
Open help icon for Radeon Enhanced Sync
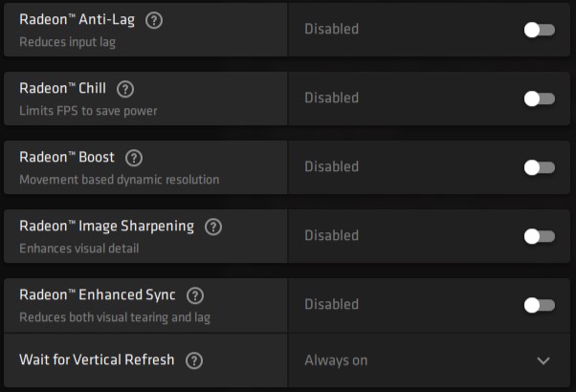tap(195, 295)
